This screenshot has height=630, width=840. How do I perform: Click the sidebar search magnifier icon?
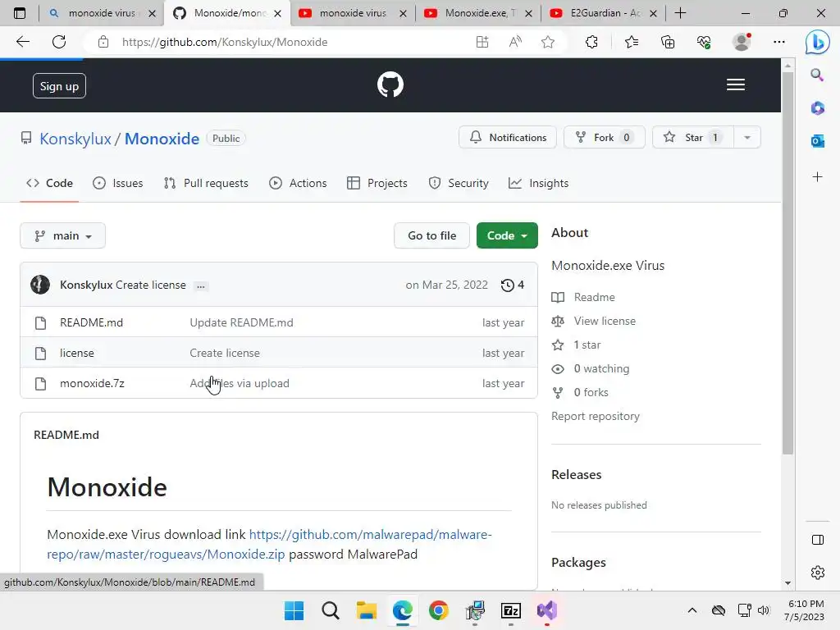coord(817,75)
